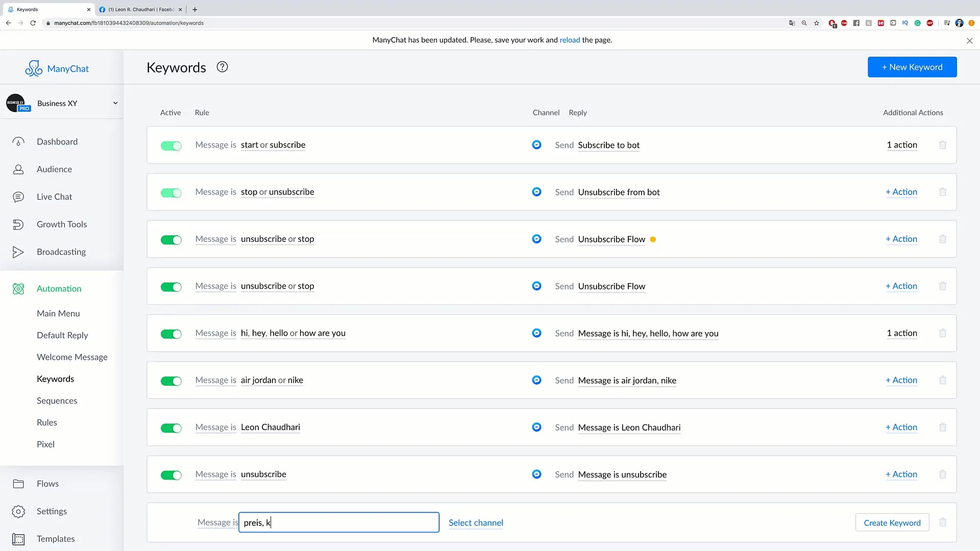Open Sequences under Automation
This screenshot has width=980, height=551.
tap(57, 400)
